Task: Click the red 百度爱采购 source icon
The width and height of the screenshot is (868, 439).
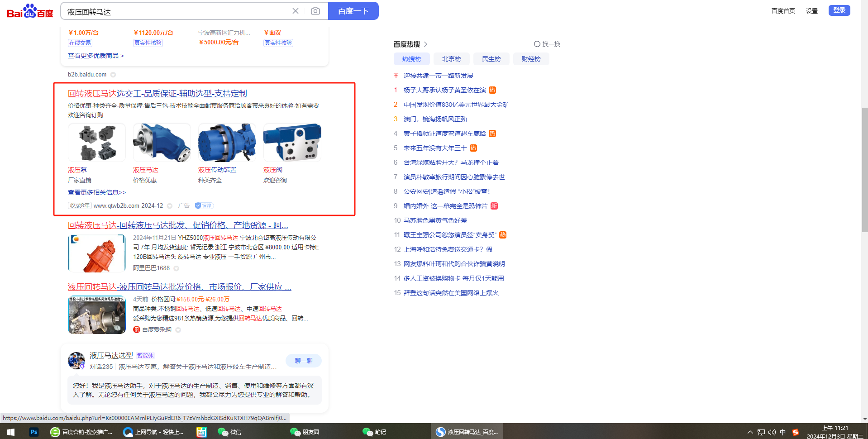Action: (136, 329)
